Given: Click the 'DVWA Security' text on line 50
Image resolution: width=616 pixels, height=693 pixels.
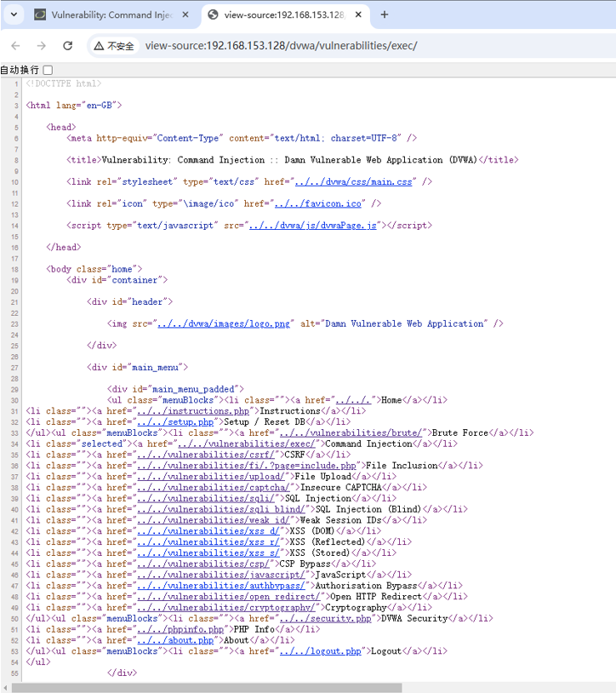Looking at the screenshot, I should 414,618.
